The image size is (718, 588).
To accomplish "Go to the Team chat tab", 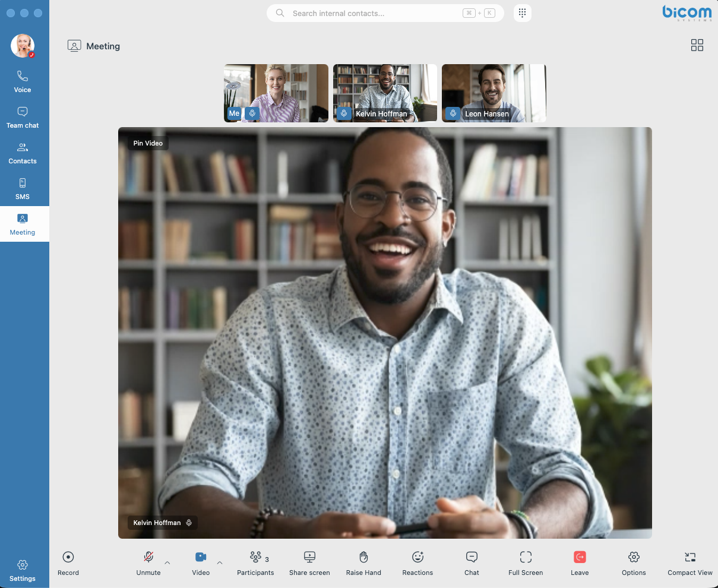I will [x=23, y=118].
